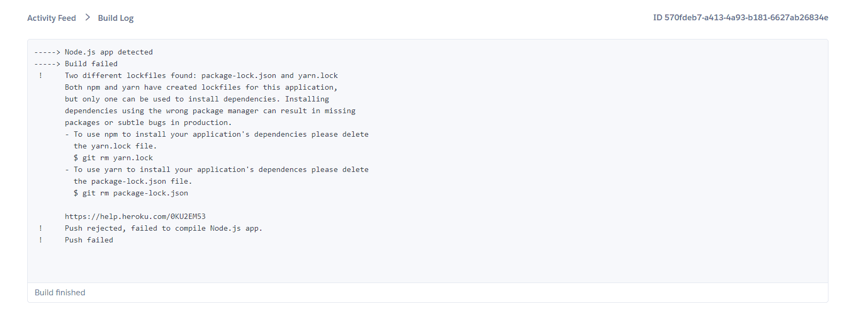Open the Activity Feed breadcrumb link
This screenshot has height=314, width=868.
click(x=51, y=18)
